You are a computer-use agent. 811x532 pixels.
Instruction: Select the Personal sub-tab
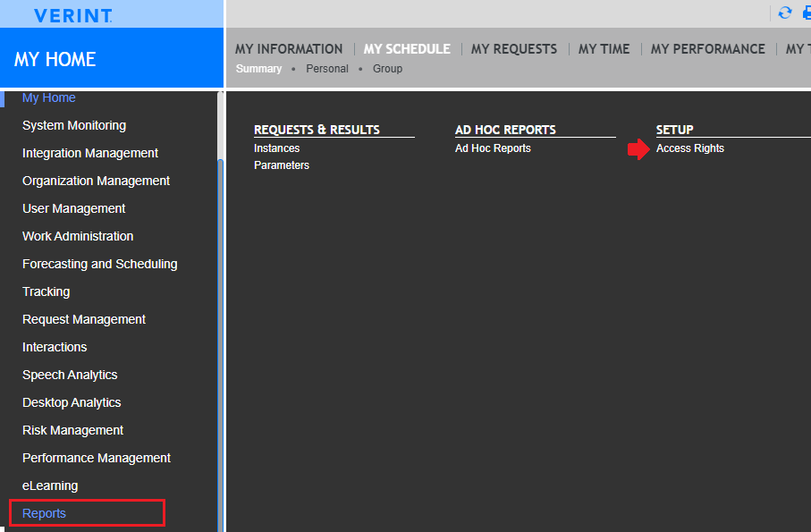pos(327,69)
